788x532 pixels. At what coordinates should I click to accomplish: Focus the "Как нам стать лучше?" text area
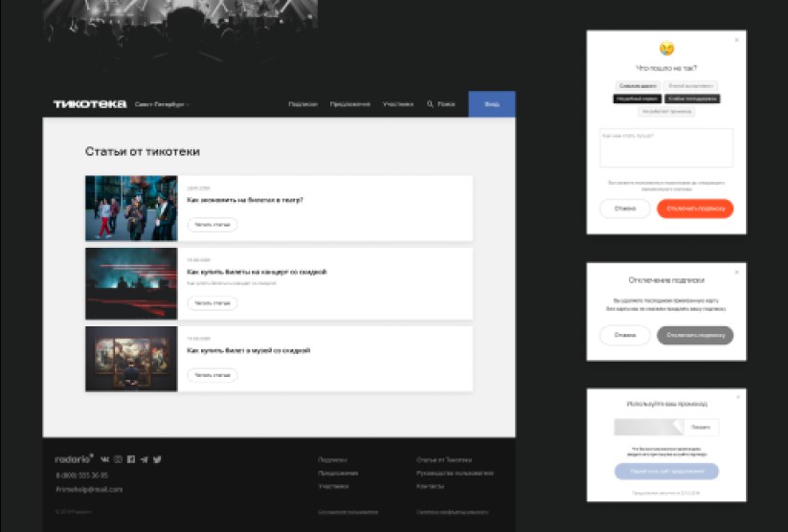pyautogui.click(x=666, y=147)
